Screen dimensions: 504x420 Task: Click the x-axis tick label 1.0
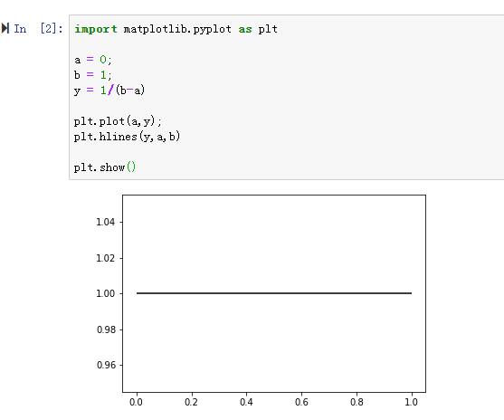(411, 402)
